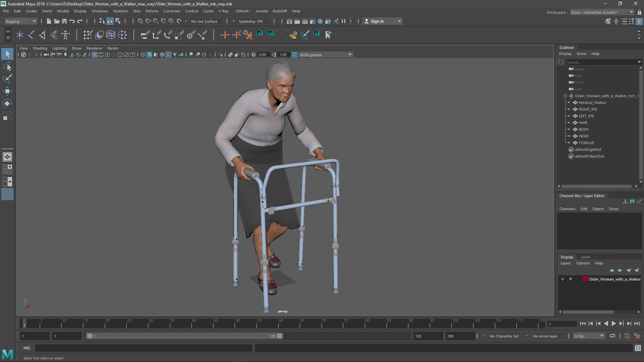Pick the Paint Selection tool
The height and width of the screenshot is (362, 644).
7,79
